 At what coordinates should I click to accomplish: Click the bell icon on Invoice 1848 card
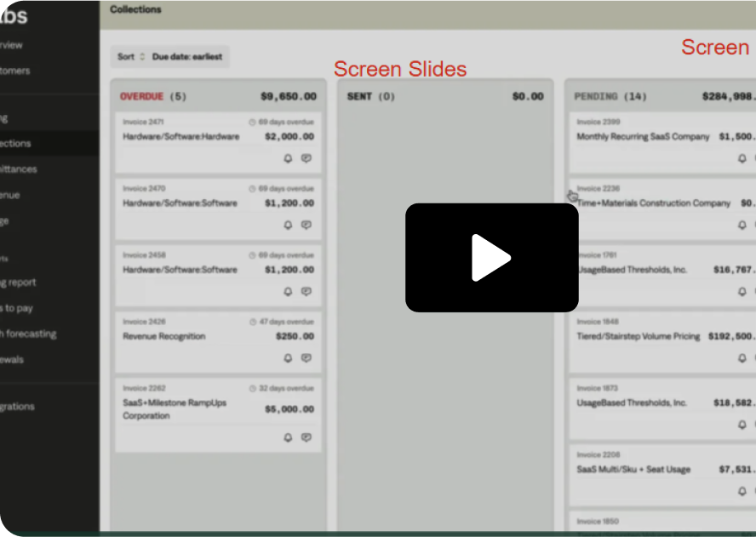click(742, 357)
